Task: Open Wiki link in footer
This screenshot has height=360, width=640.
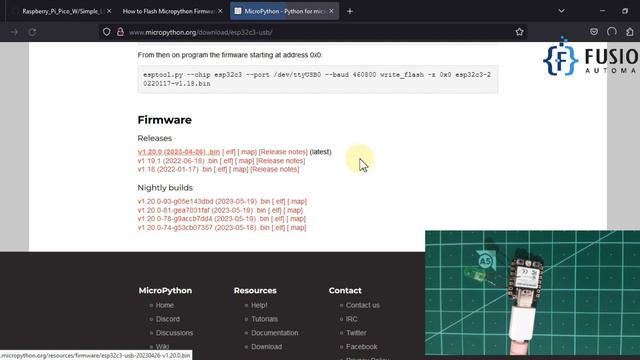Action: click(x=162, y=347)
